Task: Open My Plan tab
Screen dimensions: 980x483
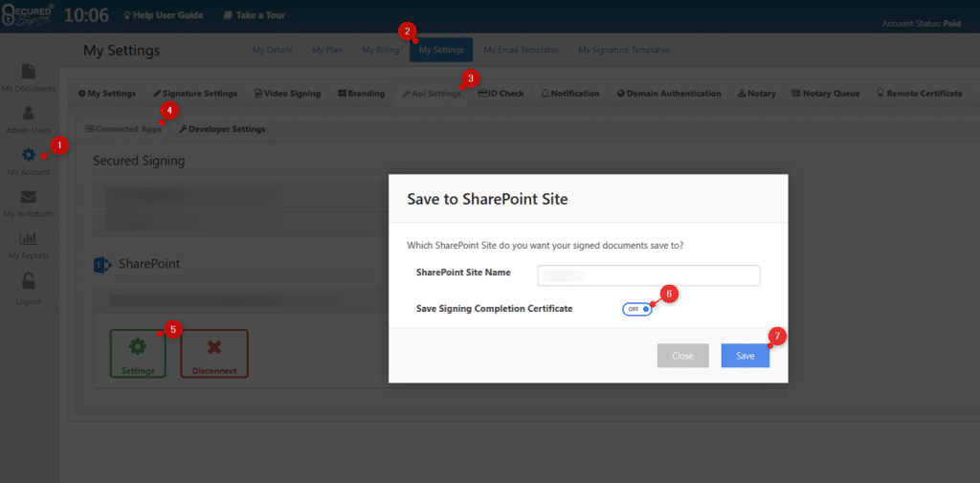Action: point(327,50)
